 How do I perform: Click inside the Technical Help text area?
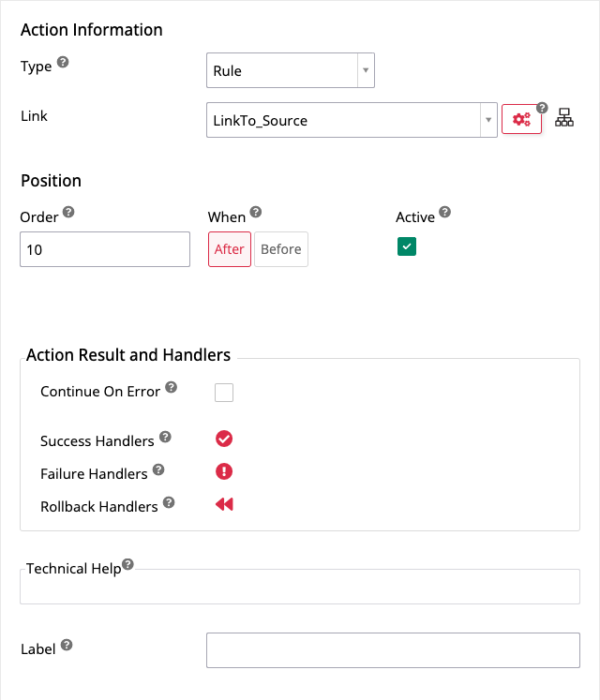click(300, 587)
